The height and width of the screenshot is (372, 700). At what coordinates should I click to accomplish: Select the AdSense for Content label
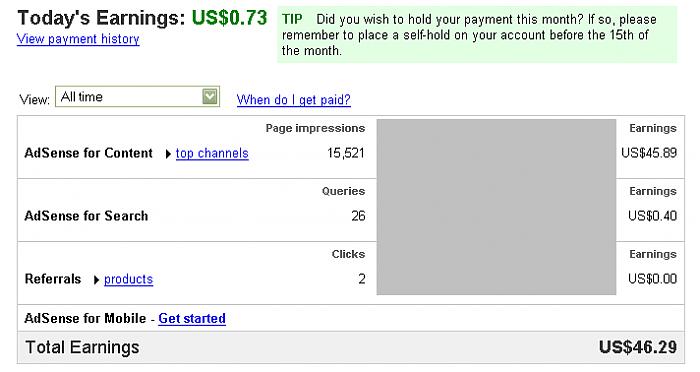(x=88, y=153)
